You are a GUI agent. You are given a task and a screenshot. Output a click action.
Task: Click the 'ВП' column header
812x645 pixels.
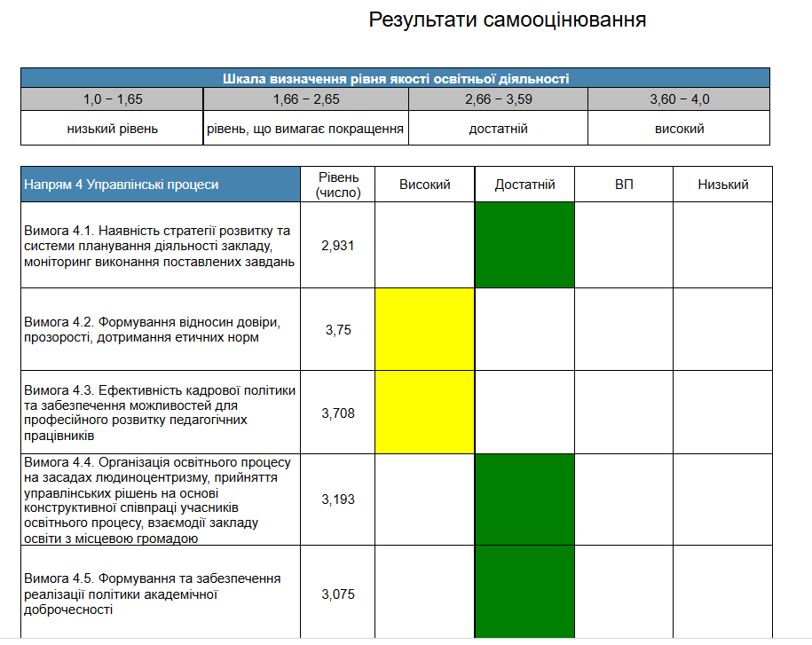(623, 185)
